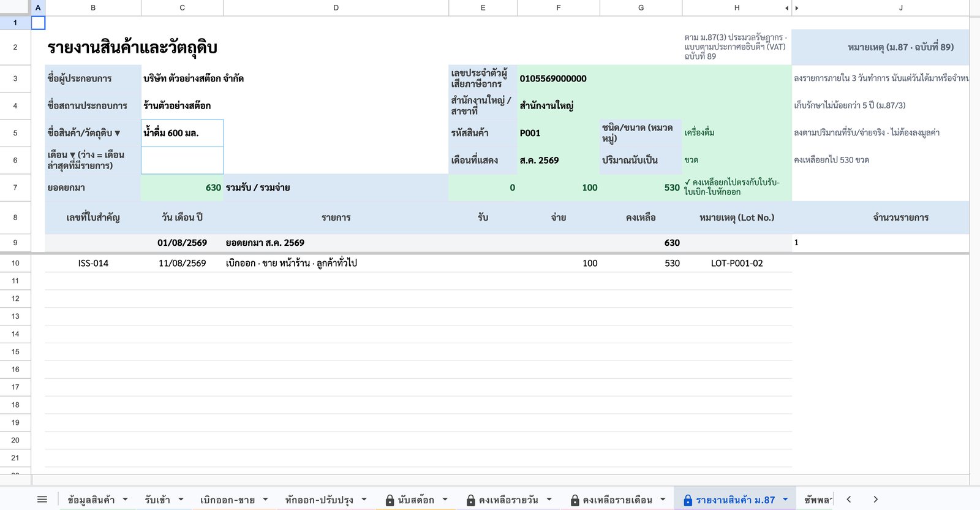Switch to คงเหลือรายเดือน sheet tab
The height and width of the screenshot is (510, 980).
tap(617, 500)
